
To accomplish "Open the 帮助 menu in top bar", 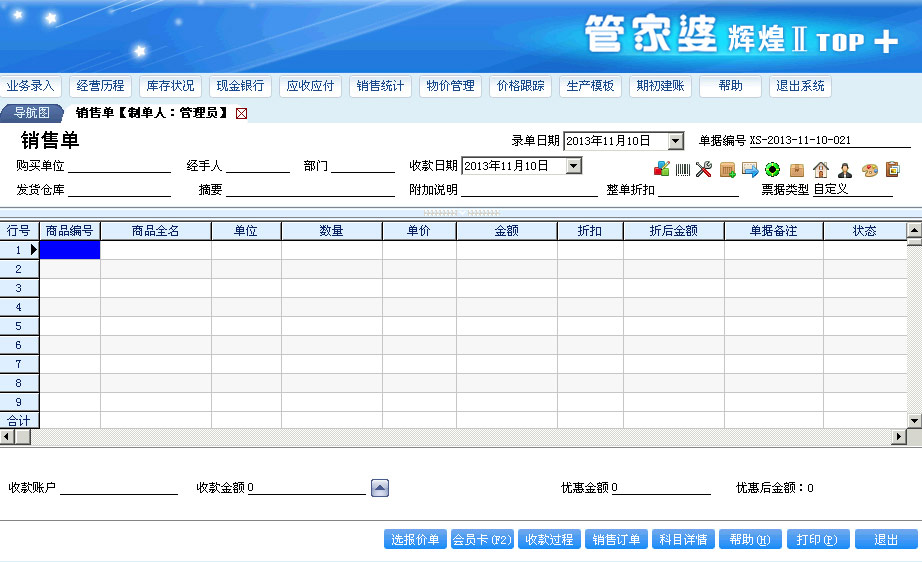I will click(730, 86).
